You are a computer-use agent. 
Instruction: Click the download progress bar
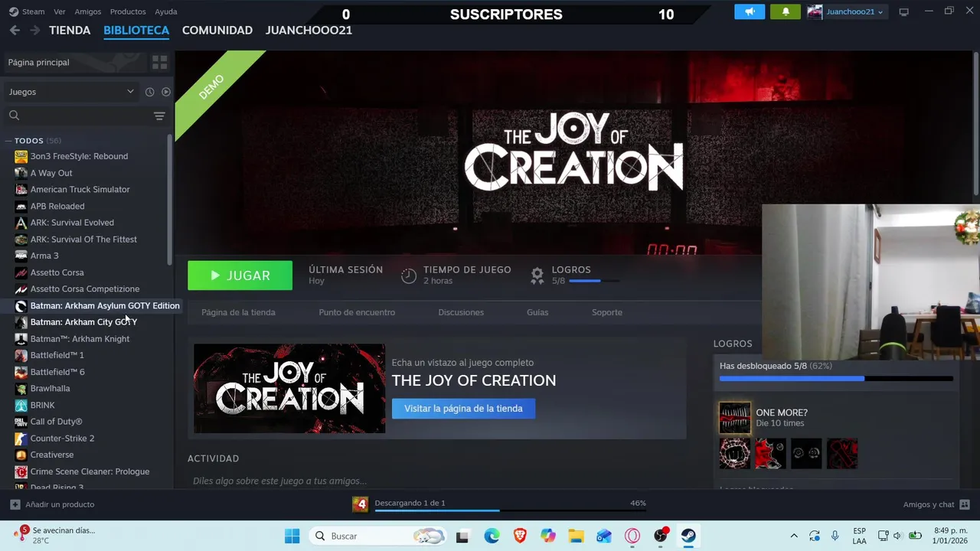510,510
